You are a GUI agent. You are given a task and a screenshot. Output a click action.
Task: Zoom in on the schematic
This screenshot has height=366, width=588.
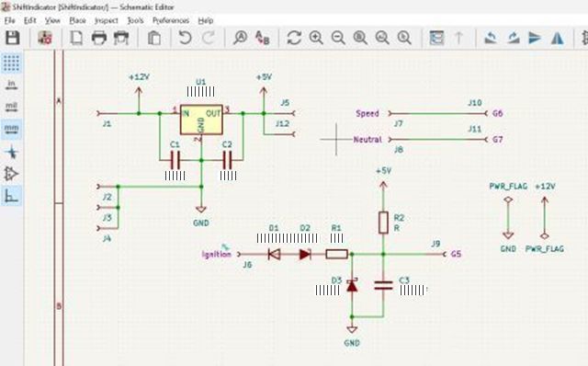pyautogui.click(x=316, y=38)
